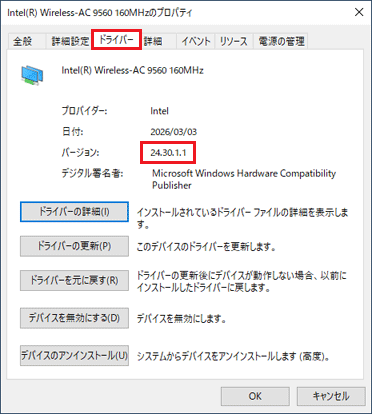Screen dimensions: 372x414
Task: Click ドライバーの更新(P) button
Action: (74, 246)
